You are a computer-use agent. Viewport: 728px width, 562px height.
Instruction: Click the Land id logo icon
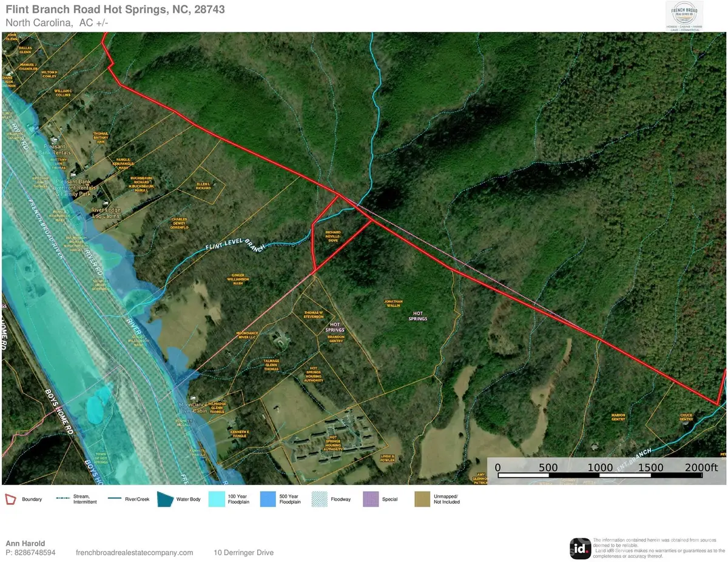point(579,548)
